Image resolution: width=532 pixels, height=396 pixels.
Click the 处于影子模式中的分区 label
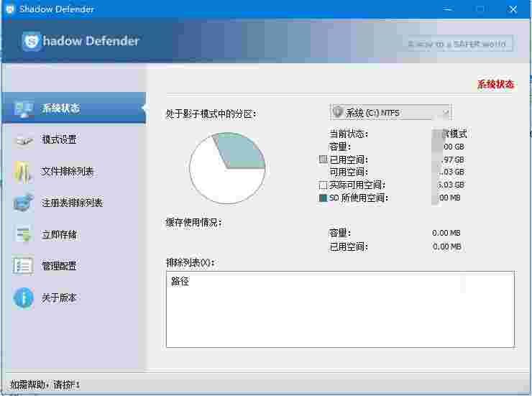click(211, 114)
